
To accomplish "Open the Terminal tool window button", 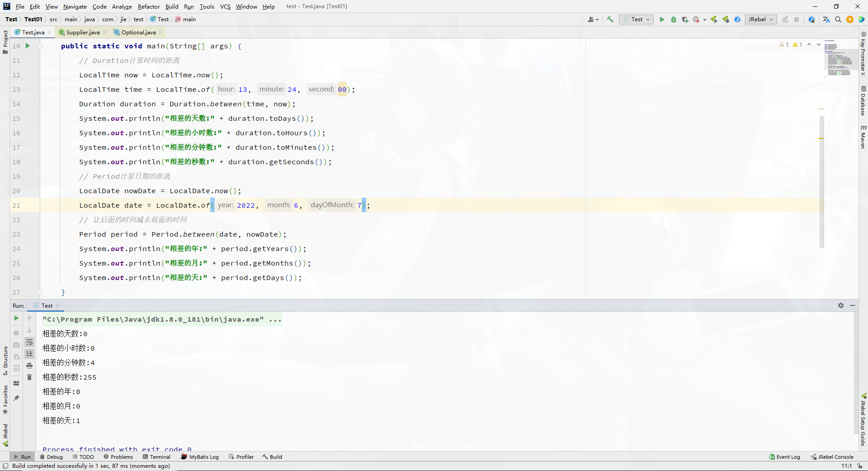I will click(x=157, y=457).
